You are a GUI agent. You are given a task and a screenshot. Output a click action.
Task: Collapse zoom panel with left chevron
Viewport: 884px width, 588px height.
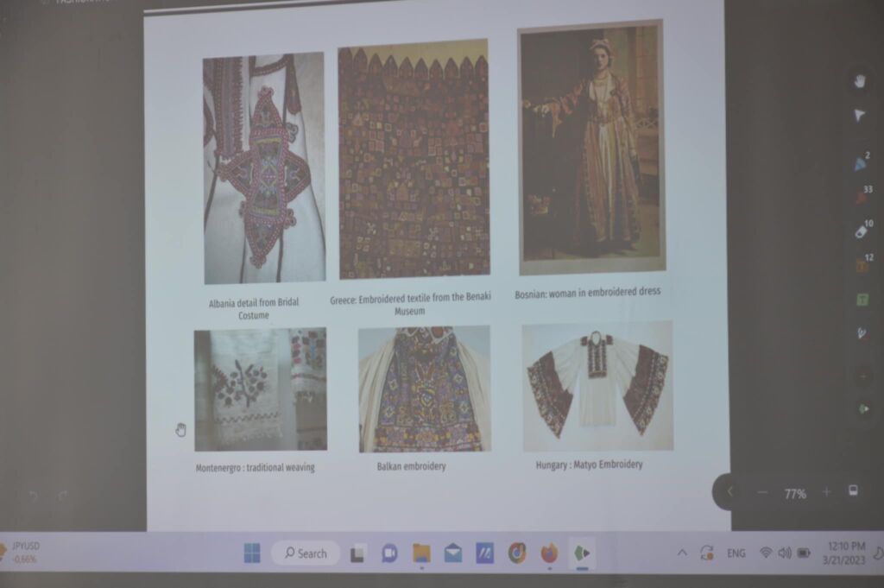730,492
